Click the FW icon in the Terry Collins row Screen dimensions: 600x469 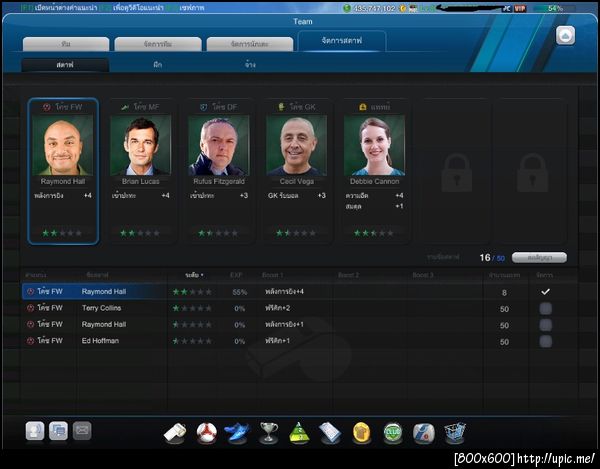click(x=31, y=308)
